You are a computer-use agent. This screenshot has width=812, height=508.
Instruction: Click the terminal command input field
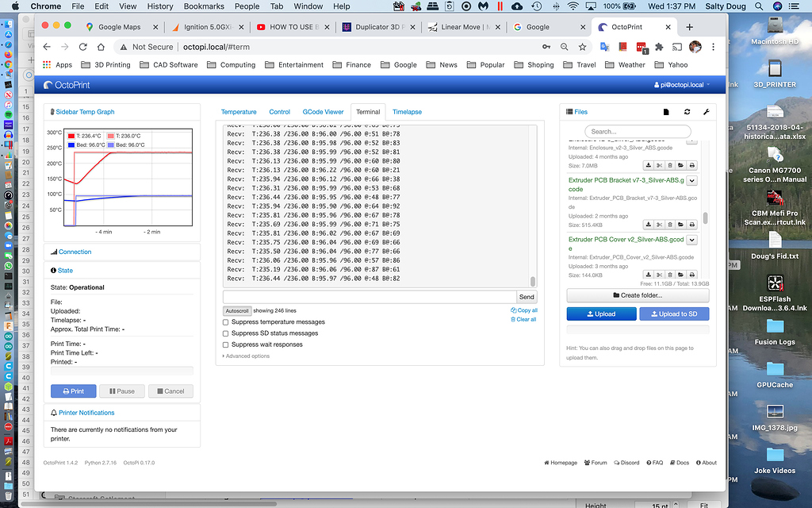(x=369, y=297)
